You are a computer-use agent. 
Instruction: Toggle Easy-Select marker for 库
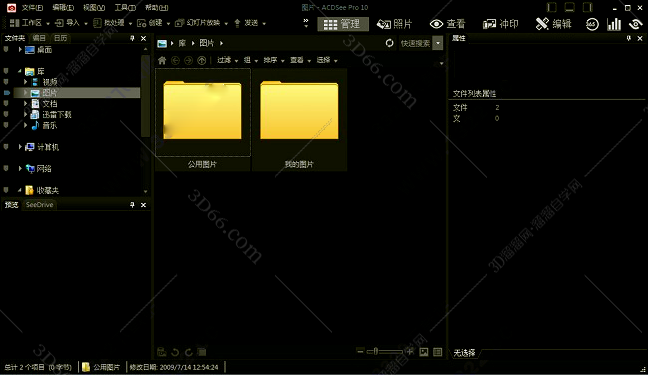pyautogui.click(x=6, y=71)
